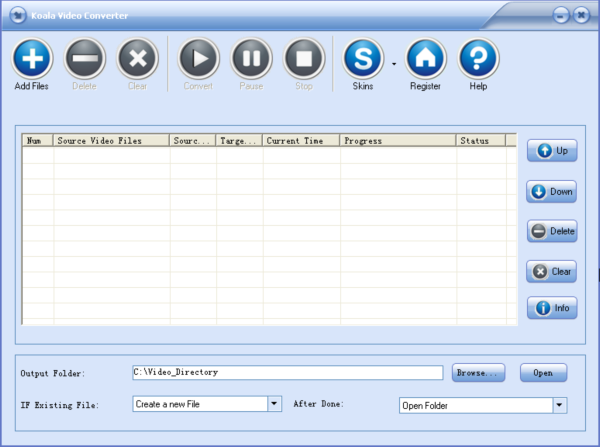Open the Skins icon
The height and width of the screenshot is (447, 600).
(363, 59)
